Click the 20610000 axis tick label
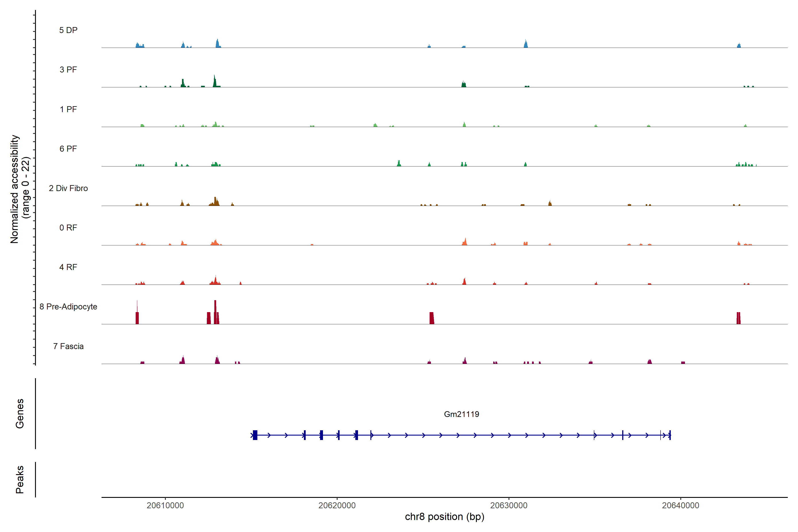Screen dimensions: 798x532 [x=165, y=505]
